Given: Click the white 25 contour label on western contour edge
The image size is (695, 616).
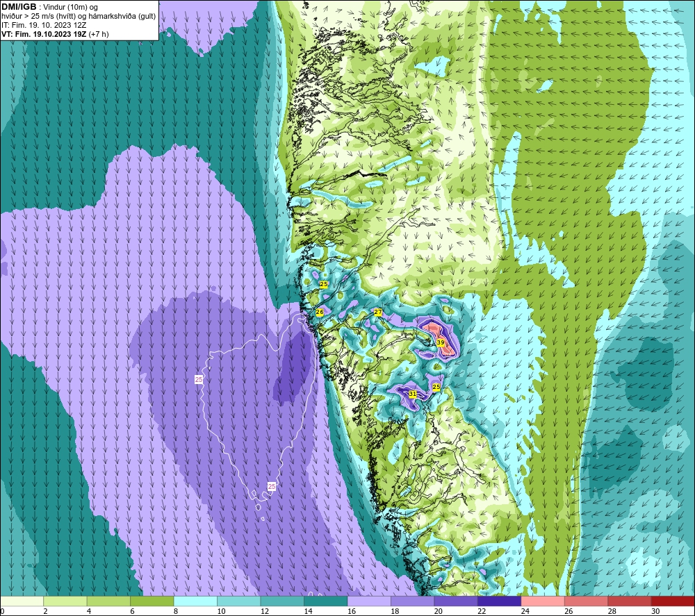Looking at the screenshot, I should (x=199, y=379).
